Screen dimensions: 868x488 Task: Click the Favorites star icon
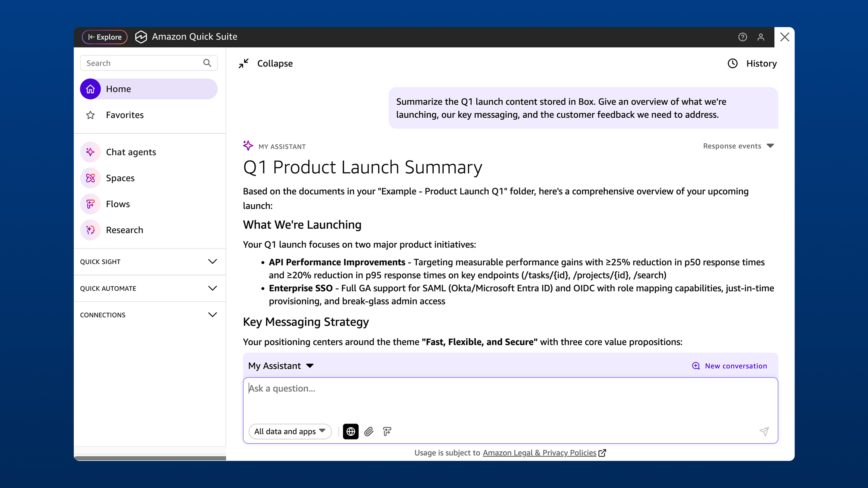click(90, 115)
